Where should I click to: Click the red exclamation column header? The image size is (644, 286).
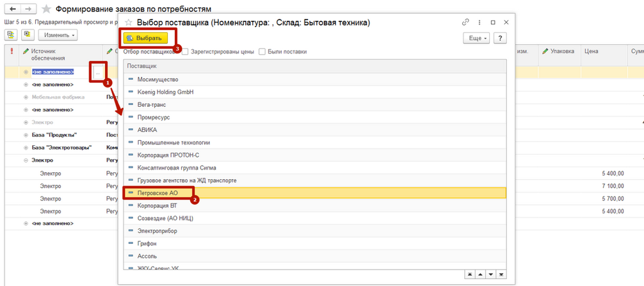click(11, 52)
